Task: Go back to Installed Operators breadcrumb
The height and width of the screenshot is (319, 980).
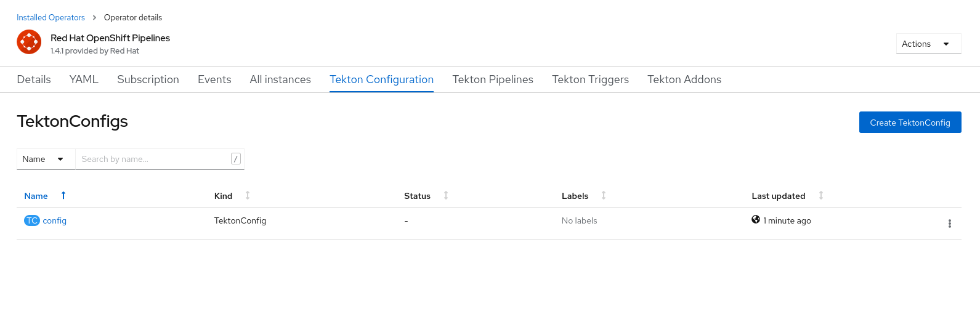Action: (51, 17)
